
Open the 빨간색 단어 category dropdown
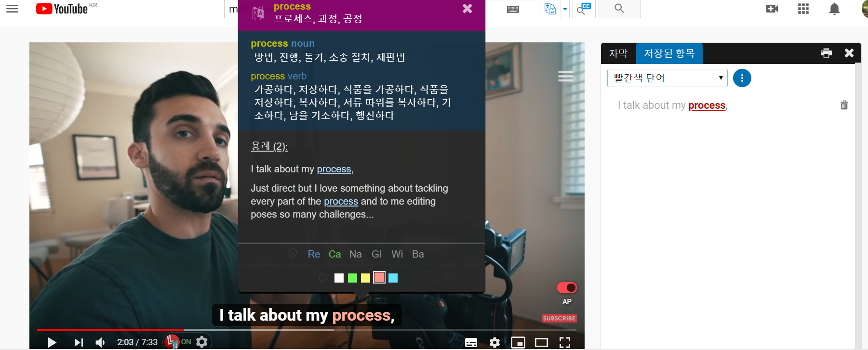pyautogui.click(x=668, y=78)
